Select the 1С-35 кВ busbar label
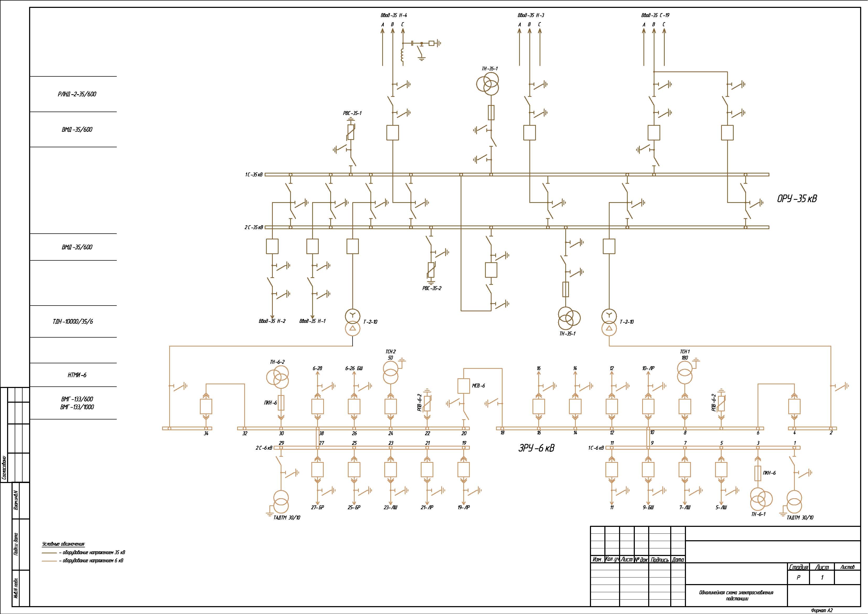This screenshot has width=868, height=614. coord(254,175)
